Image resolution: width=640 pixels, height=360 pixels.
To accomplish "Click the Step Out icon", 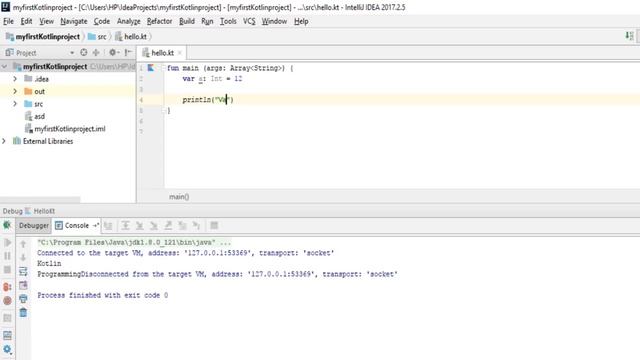I will click(168, 225).
